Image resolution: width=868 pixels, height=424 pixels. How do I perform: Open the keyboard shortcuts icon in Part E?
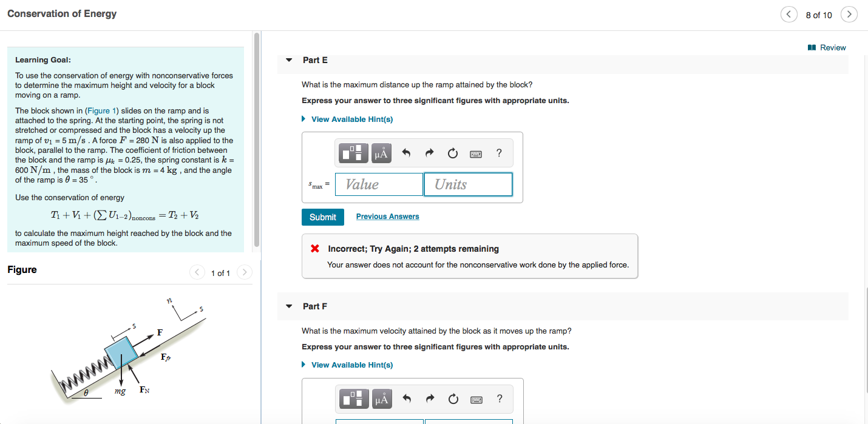click(x=475, y=153)
